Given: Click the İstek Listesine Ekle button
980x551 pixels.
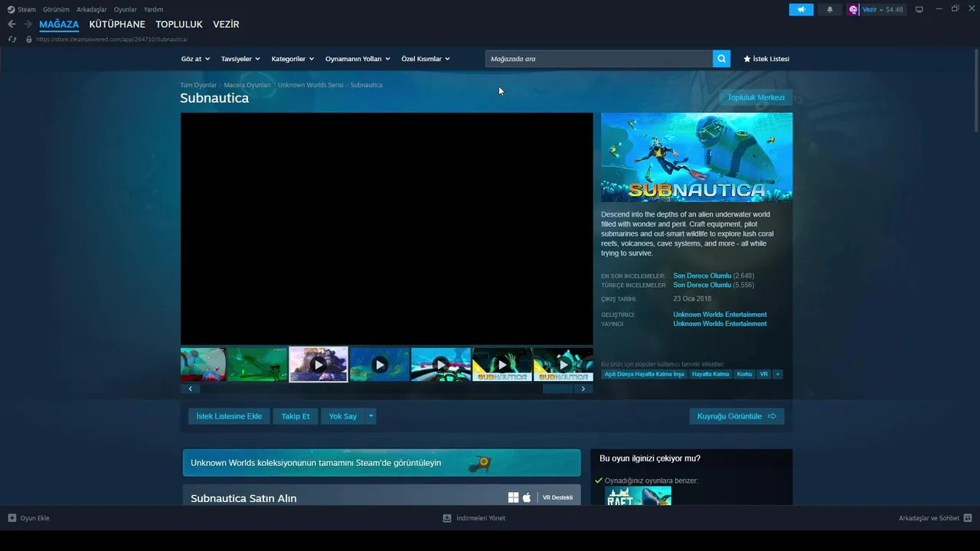Looking at the screenshot, I should click(x=229, y=416).
